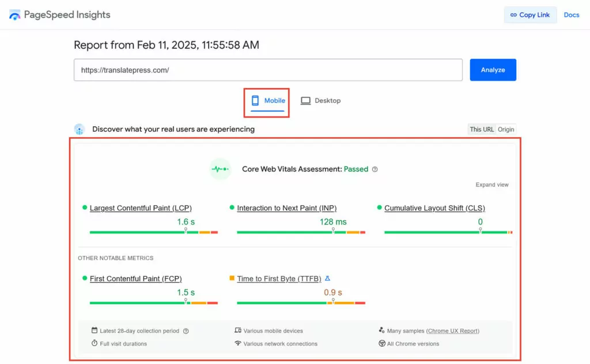
Task: Click the orange TTFB status square
Action: [232, 278]
